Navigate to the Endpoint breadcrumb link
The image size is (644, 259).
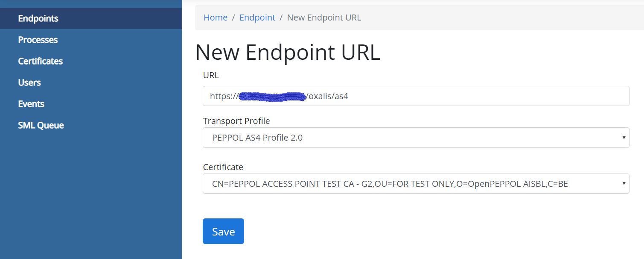pos(257,18)
